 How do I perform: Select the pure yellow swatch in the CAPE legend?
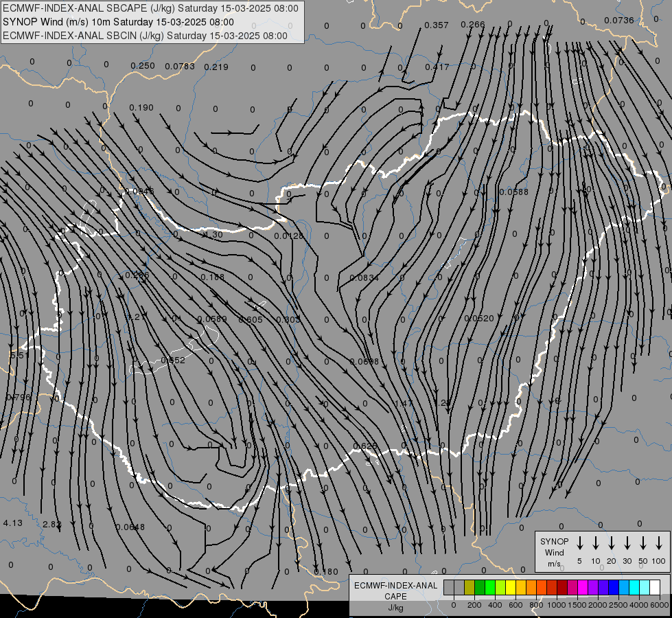511,588
